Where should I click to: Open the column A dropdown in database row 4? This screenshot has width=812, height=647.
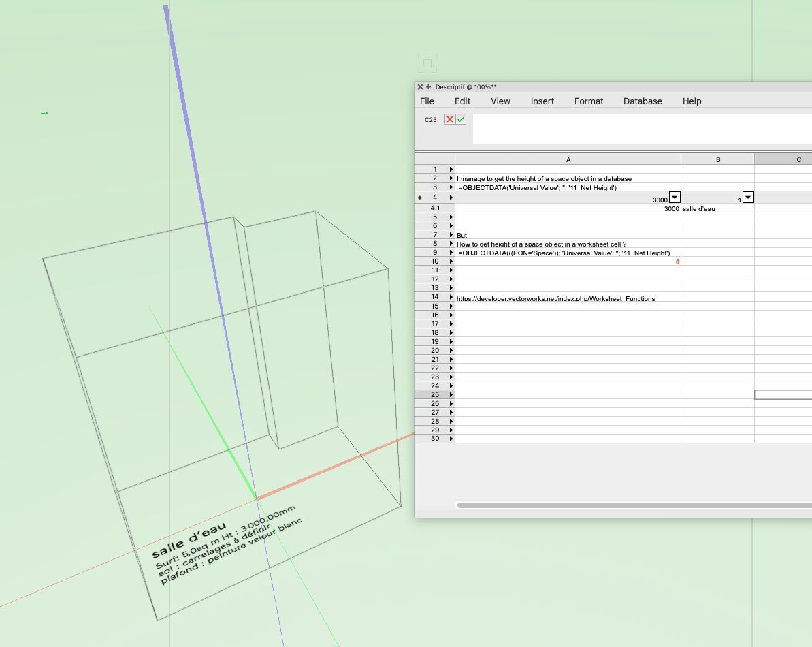click(x=675, y=198)
